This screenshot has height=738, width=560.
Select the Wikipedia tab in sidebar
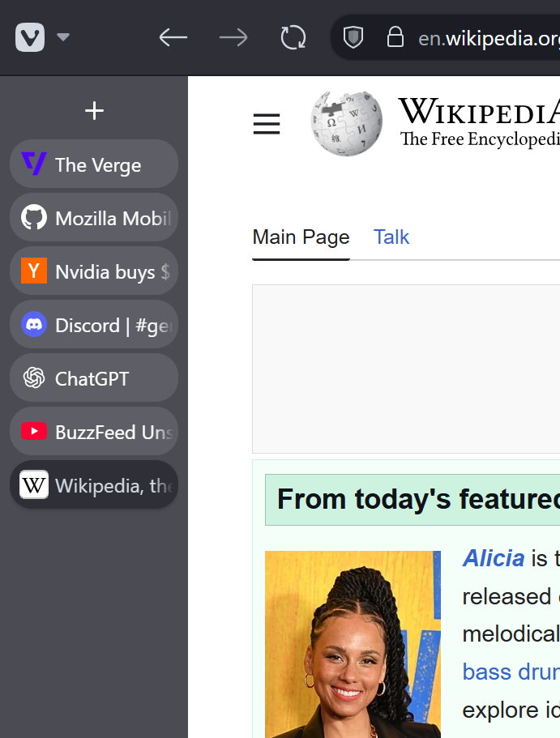tap(94, 485)
